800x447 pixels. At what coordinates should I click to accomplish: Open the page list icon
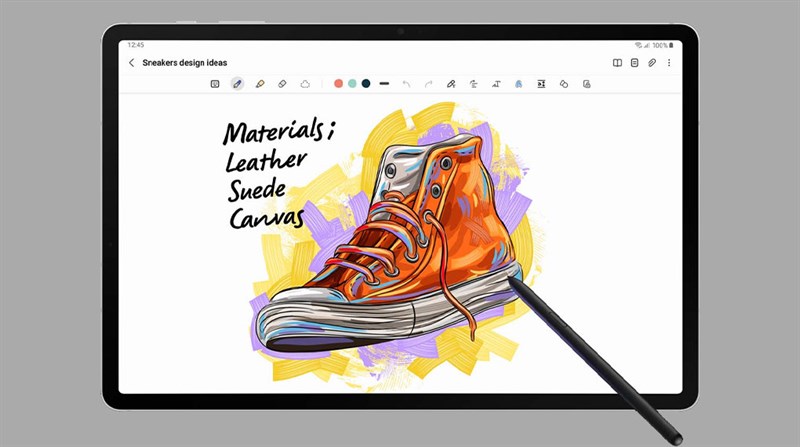point(634,63)
